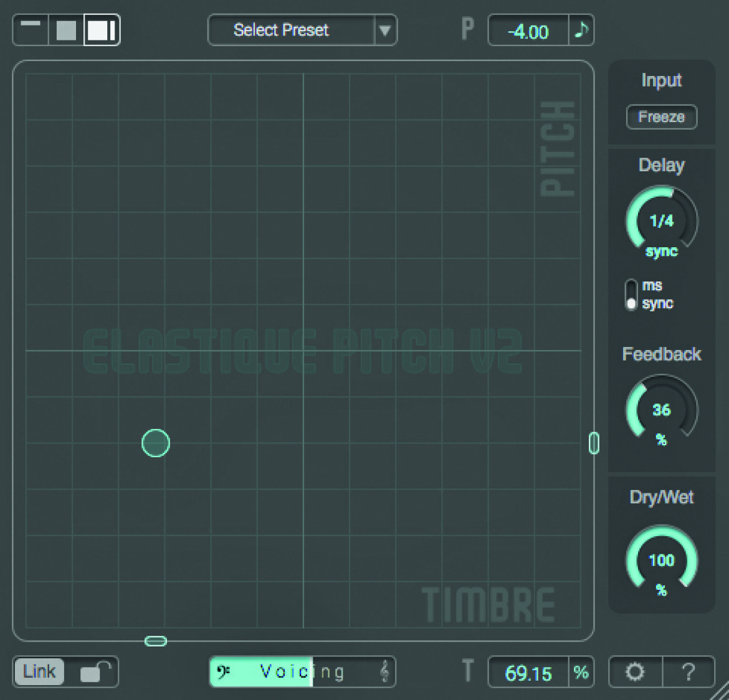The image size is (729, 700).
Task: Click the XY pad circular handle
Action: pyautogui.click(x=156, y=443)
